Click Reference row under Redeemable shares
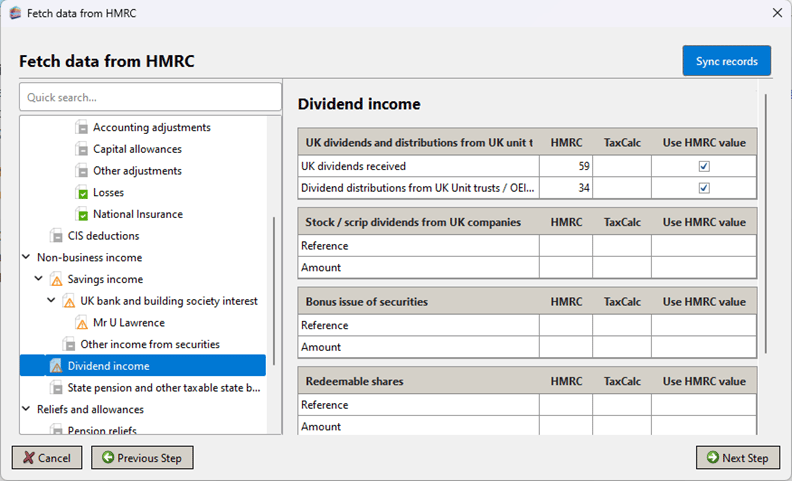This screenshot has width=792, height=481. [527, 405]
